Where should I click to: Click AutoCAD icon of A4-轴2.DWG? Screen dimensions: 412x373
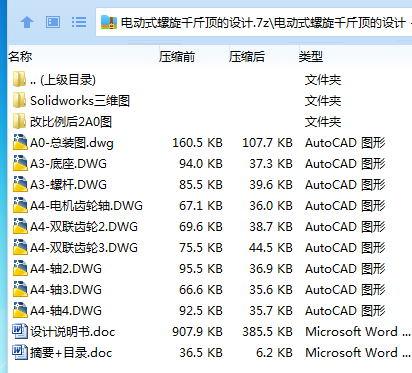click(x=20, y=268)
